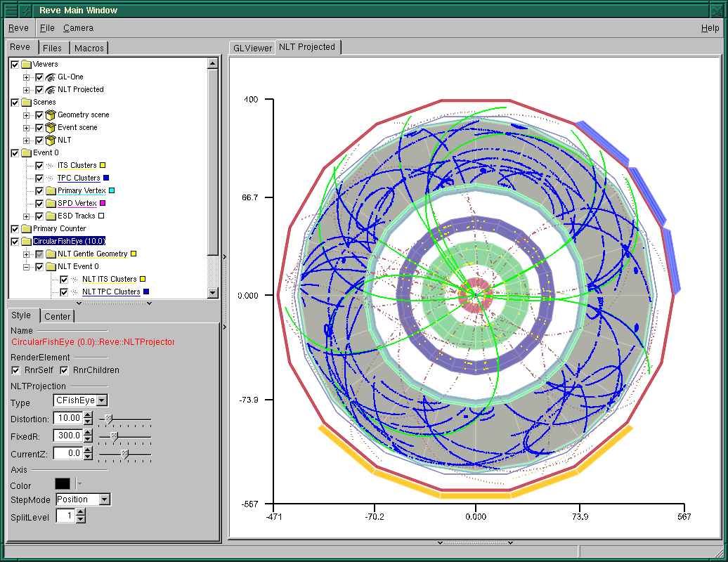
Task: Click the Help menu entry
Action: (710, 27)
